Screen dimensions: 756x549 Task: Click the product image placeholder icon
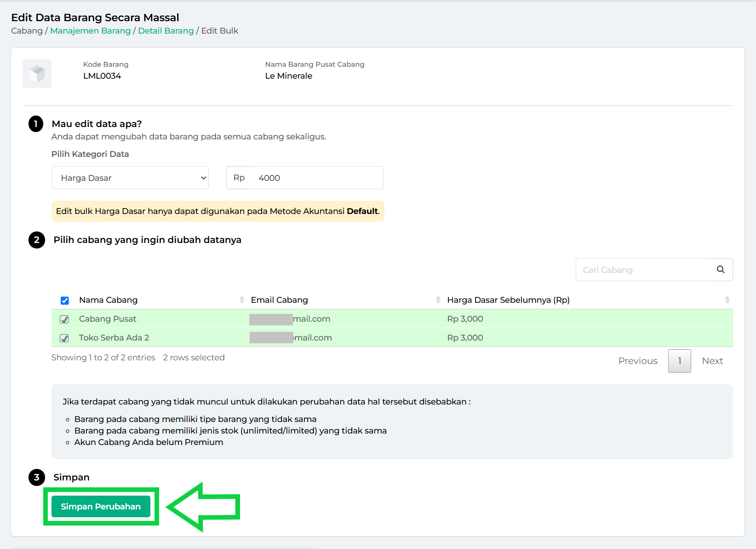[37, 74]
